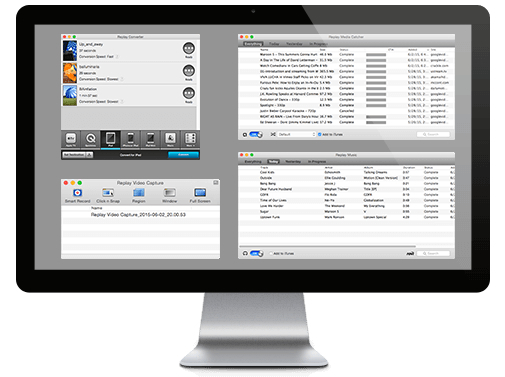Image resolution: width=505 pixels, height=377 pixels.
Task: Toggle the ON switch in Replay Music
Action: 256,253
